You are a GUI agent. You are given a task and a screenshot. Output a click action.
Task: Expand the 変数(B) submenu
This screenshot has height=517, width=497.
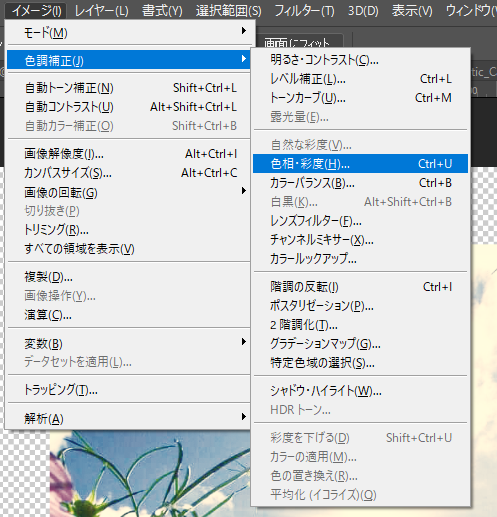[128, 343]
